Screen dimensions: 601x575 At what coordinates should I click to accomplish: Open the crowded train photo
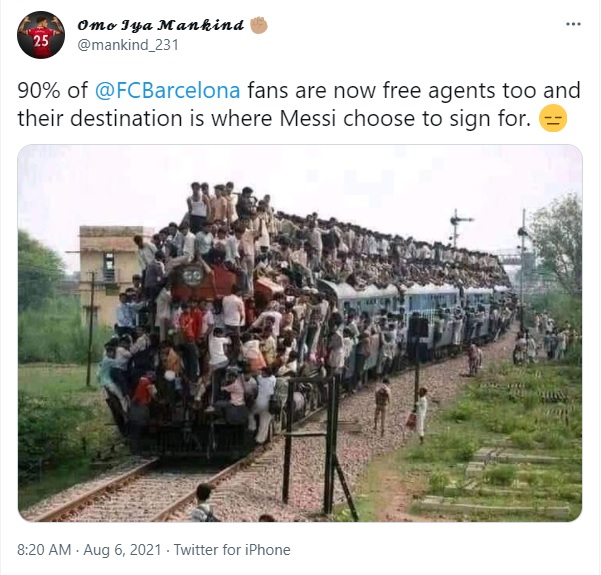tap(300, 333)
